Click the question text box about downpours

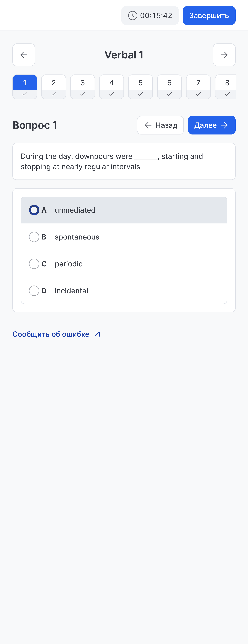pyautogui.click(x=124, y=161)
